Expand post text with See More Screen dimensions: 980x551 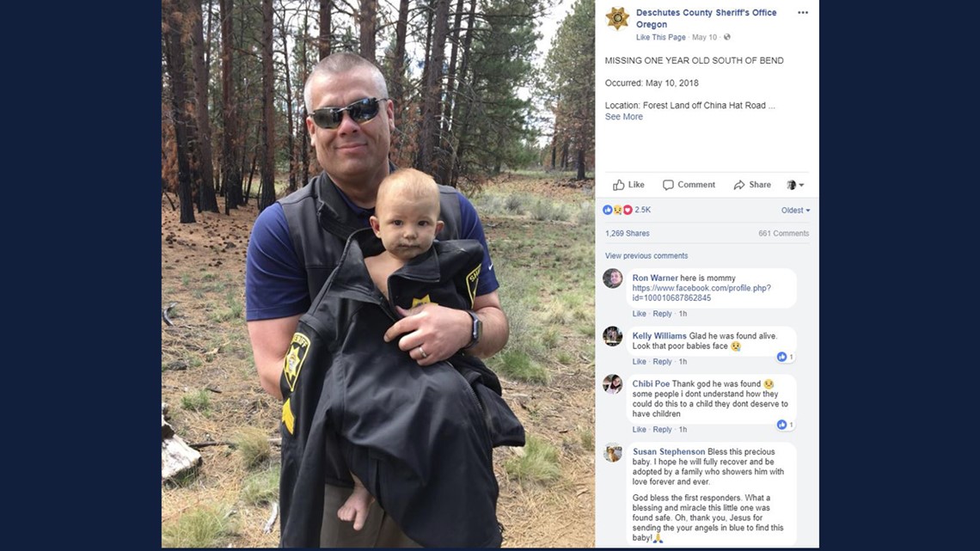pyautogui.click(x=623, y=117)
